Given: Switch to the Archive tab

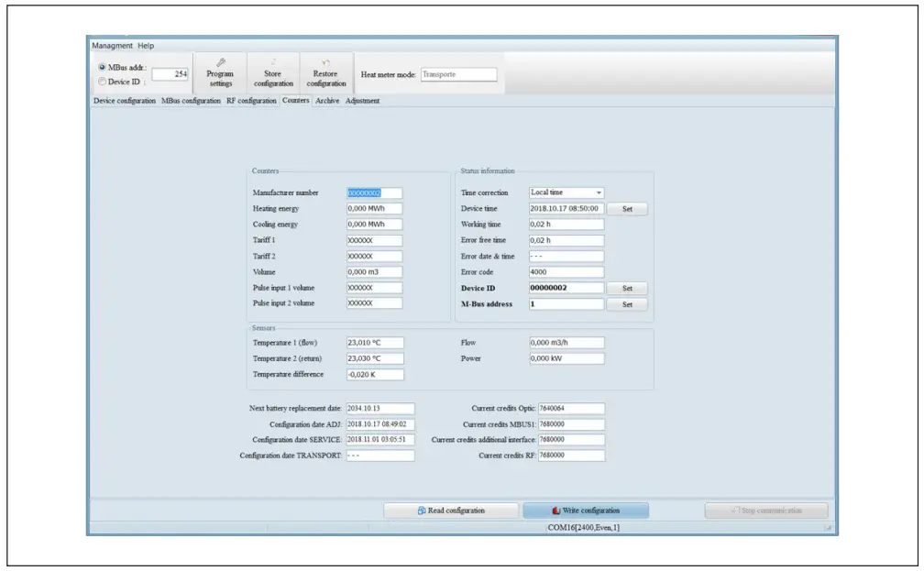Looking at the screenshot, I should click(x=327, y=101).
